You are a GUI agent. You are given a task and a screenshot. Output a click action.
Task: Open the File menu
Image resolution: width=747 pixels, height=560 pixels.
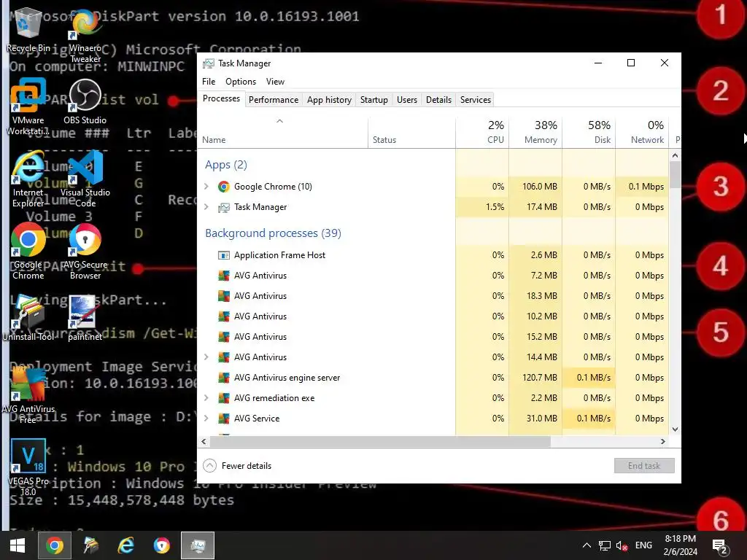click(x=209, y=82)
